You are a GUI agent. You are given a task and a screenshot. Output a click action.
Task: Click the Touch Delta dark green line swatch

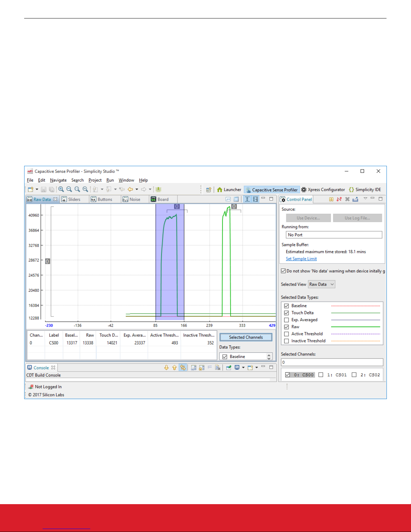(x=356, y=313)
